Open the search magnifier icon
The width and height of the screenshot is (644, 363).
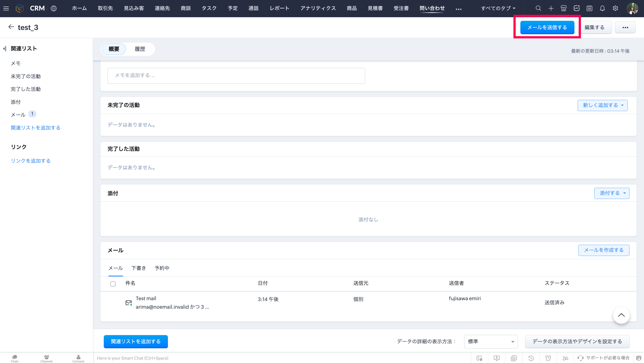[x=538, y=8]
